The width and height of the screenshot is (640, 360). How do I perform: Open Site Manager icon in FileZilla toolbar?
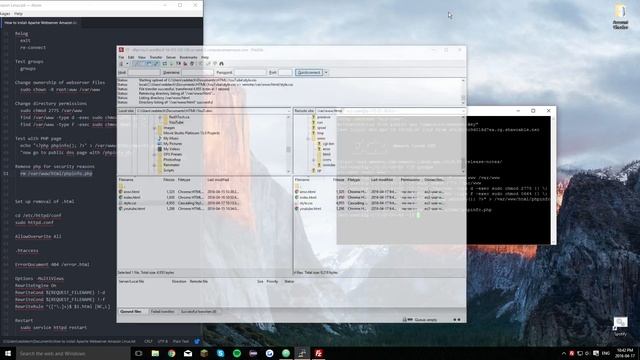click(121, 64)
